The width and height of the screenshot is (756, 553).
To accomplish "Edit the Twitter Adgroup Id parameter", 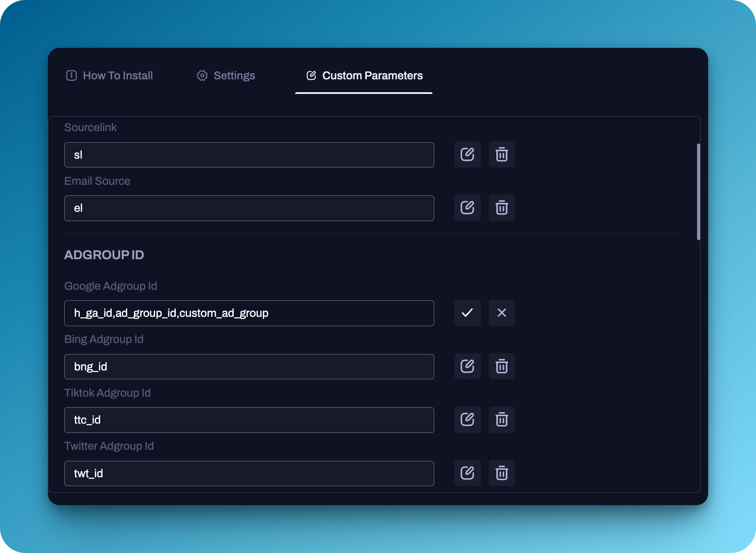I will click(x=467, y=473).
